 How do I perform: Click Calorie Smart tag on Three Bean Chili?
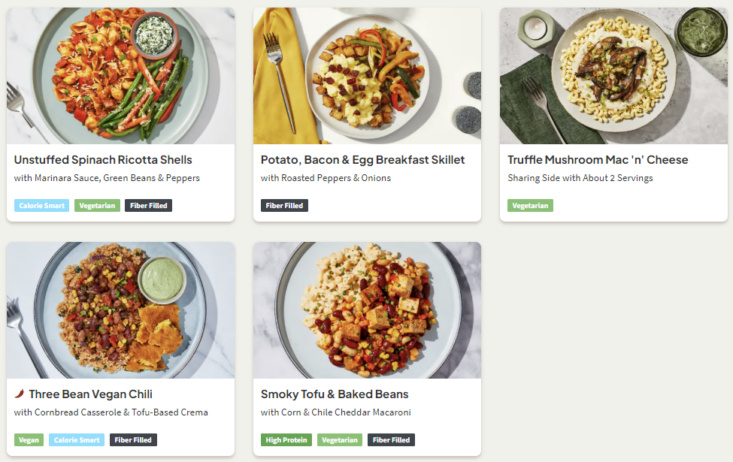77,440
